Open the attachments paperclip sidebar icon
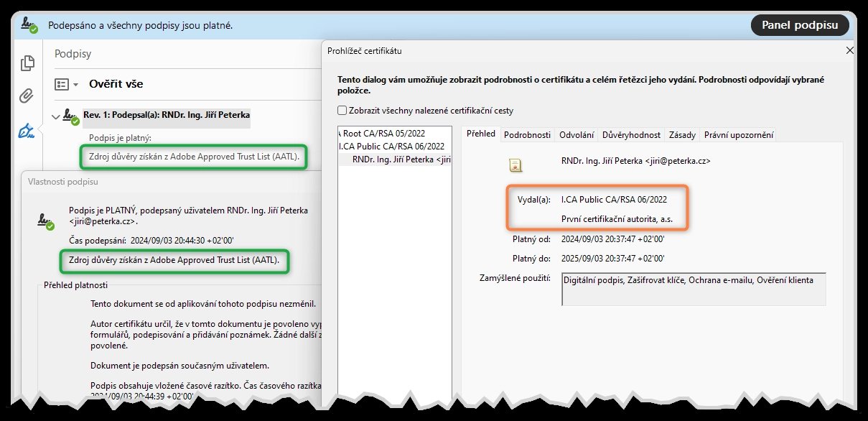868x421 pixels. click(27, 97)
